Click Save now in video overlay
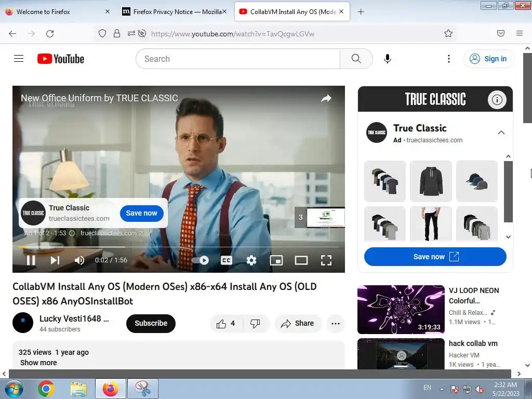 tap(141, 213)
